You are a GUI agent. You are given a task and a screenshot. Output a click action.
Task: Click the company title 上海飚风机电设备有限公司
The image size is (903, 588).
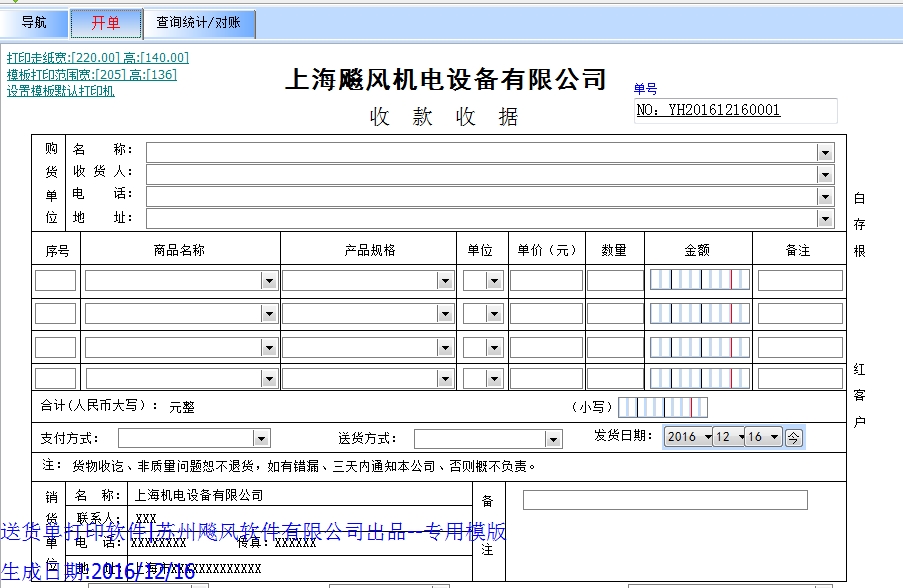click(x=446, y=79)
